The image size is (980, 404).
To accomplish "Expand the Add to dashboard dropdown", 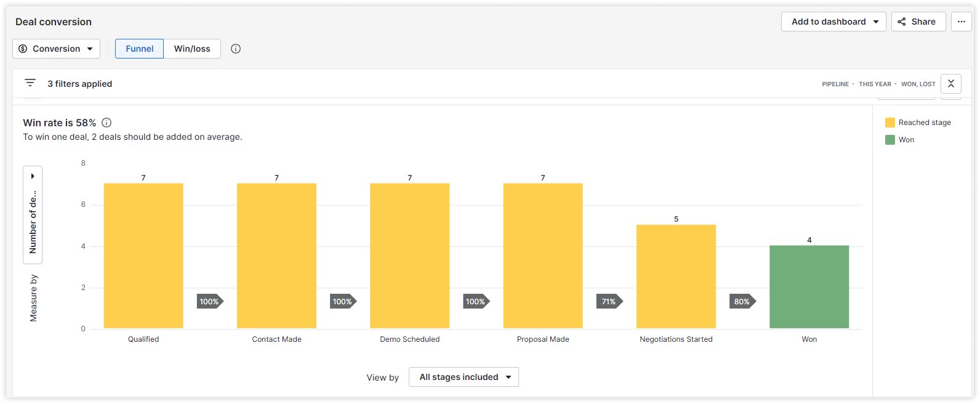I will click(833, 22).
